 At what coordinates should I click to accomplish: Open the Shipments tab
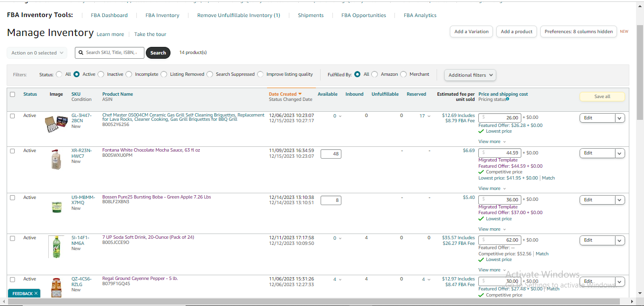pos(311,15)
